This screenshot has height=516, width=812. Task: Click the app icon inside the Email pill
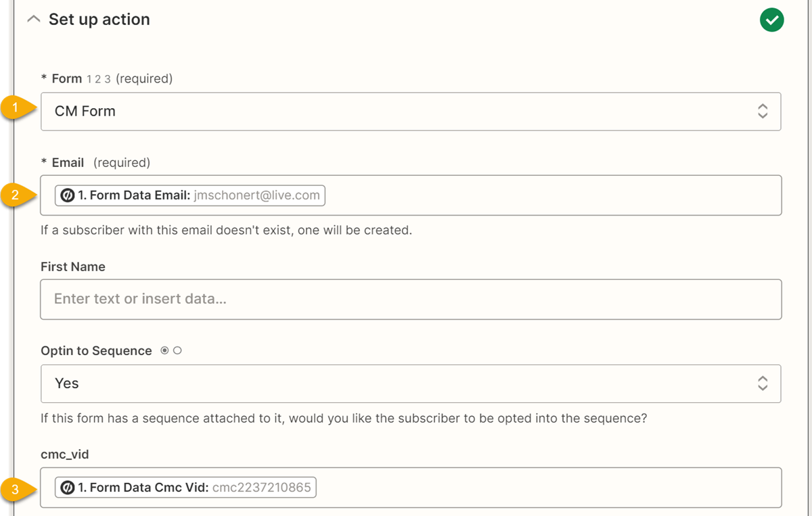tap(67, 195)
